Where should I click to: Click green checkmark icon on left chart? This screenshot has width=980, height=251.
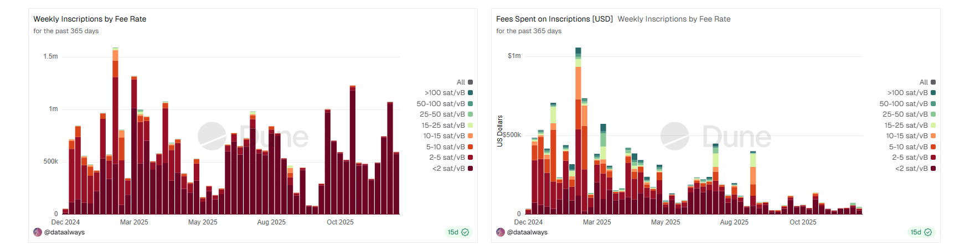[465, 232]
